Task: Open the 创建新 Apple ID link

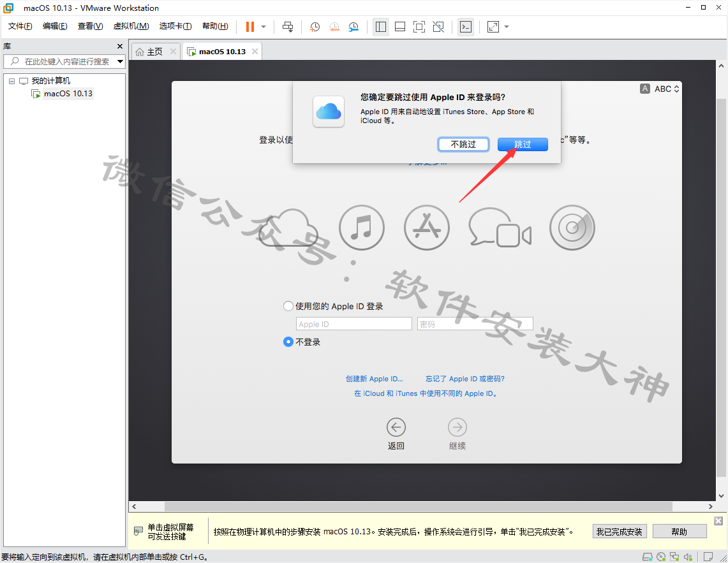Action: (x=375, y=379)
